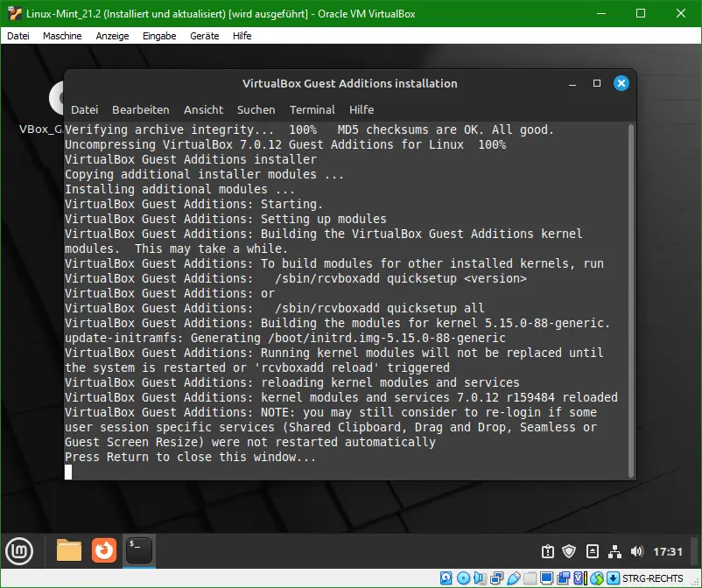
Task: Open the Geräte menu
Action: click(x=205, y=36)
